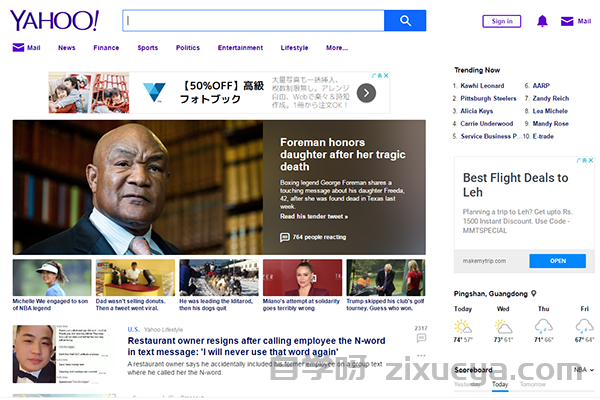The image size is (600, 400).
Task: Click the Mail text link in header
Action: coord(584,21)
